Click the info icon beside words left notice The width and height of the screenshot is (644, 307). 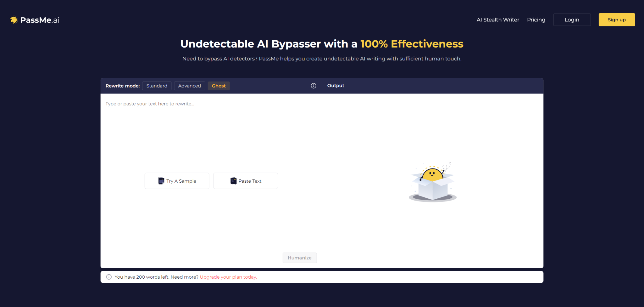pyautogui.click(x=109, y=277)
